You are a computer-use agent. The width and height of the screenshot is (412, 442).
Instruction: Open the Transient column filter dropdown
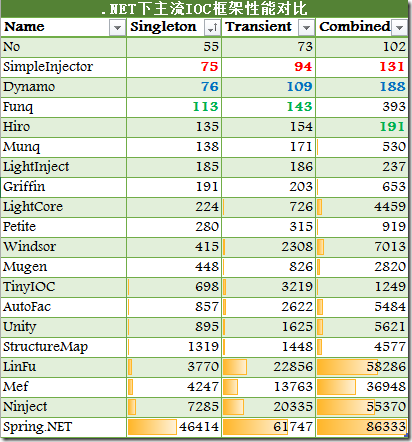pyautogui.click(x=306, y=27)
